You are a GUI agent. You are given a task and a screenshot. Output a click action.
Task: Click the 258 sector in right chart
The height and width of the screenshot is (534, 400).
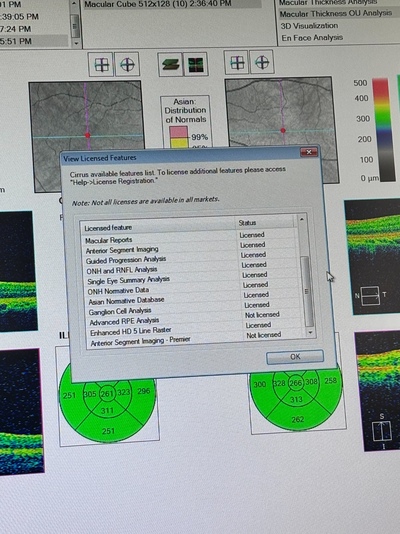[x=330, y=381]
